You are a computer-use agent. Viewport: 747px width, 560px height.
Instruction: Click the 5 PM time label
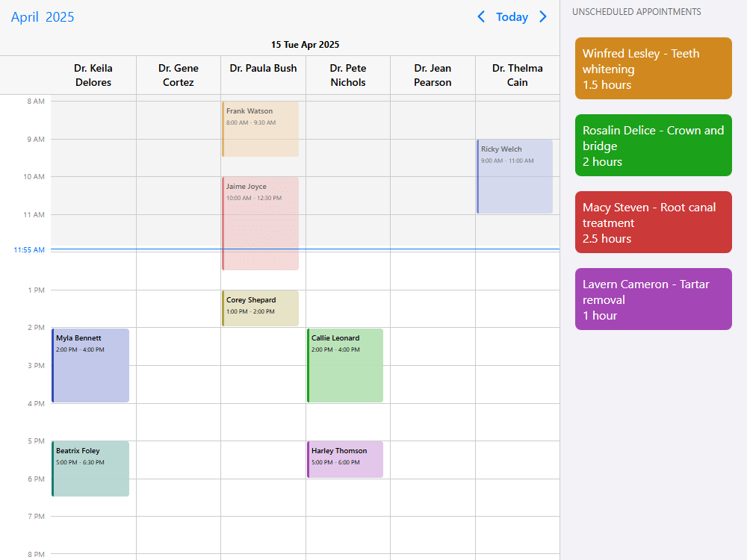pyautogui.click(x=36, y=441)
